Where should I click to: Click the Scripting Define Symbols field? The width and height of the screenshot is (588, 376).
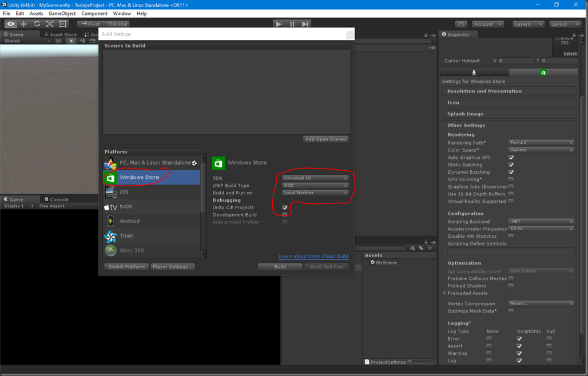click(x=511, y=251)
